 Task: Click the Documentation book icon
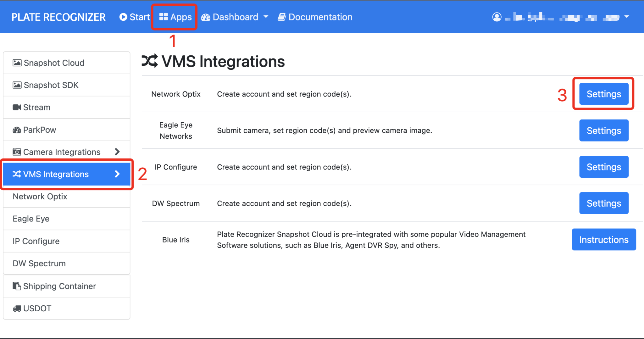(x=282, y=17)
